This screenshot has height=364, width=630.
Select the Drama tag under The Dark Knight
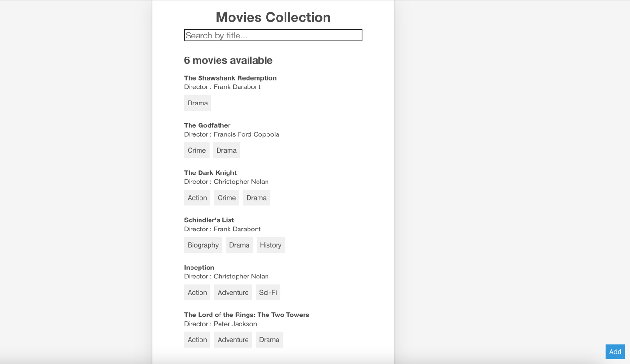coord(256,198)
